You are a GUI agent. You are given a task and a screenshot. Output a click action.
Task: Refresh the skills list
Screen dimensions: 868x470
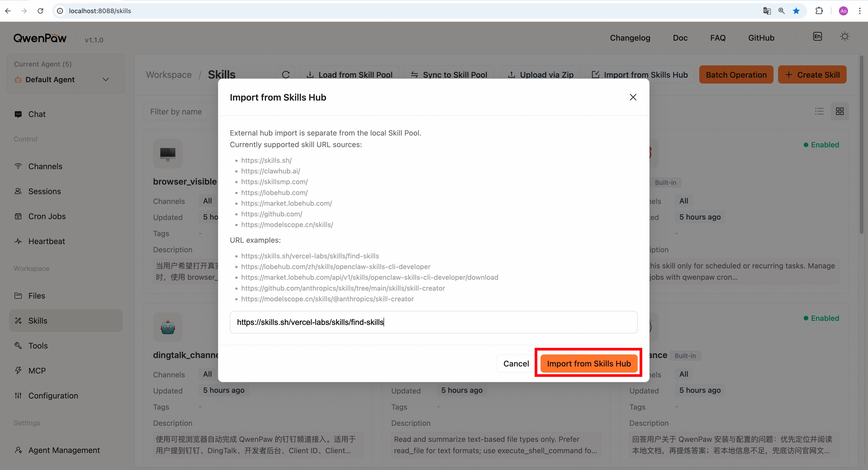coord(286,74)
